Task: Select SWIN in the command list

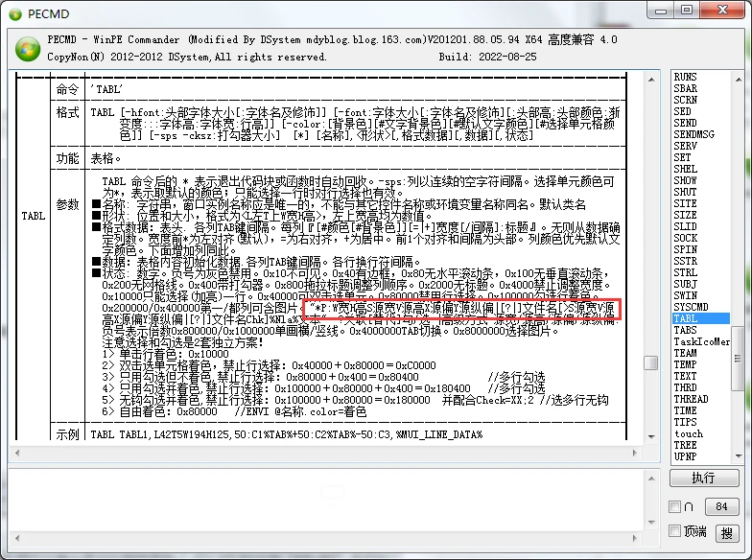Action: point(685,295)
